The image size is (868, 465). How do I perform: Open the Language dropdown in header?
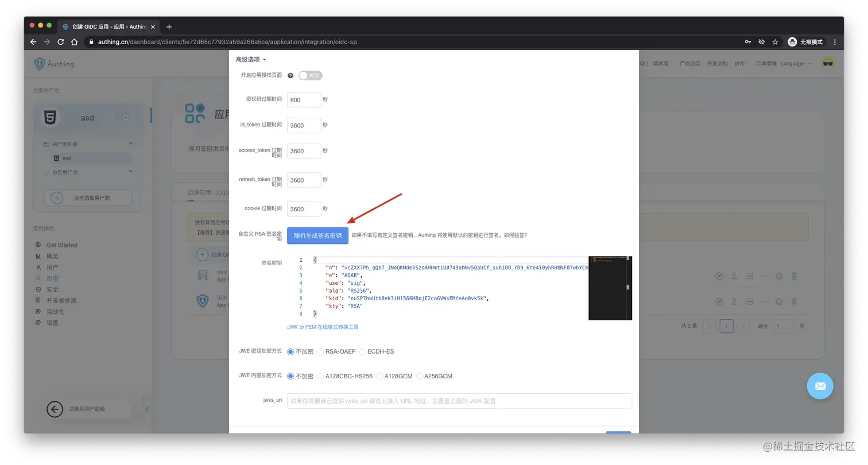click(x=796, y=64)
